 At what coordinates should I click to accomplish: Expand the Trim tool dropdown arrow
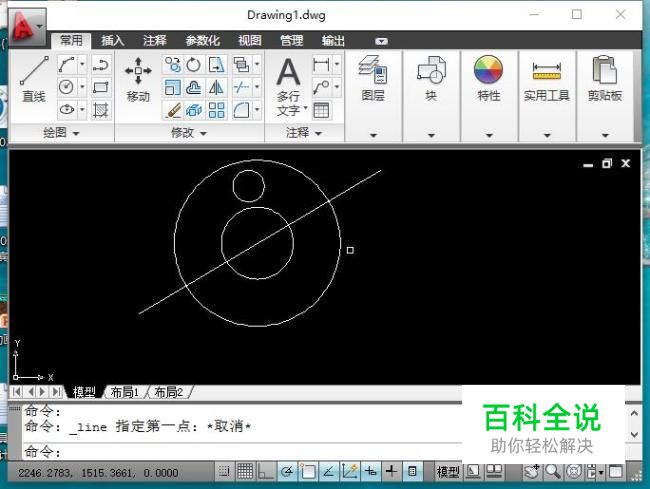[x=257, y=87]
